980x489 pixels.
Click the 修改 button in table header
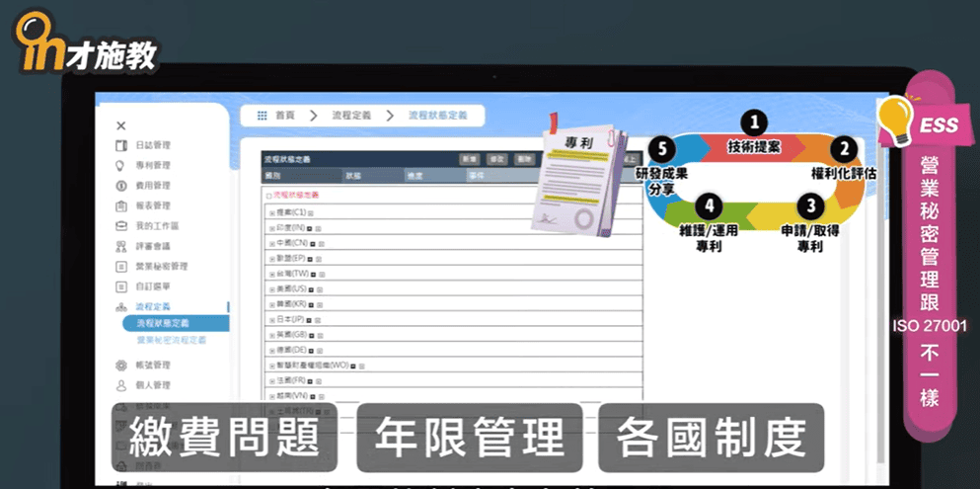click(x=496, y=159)
